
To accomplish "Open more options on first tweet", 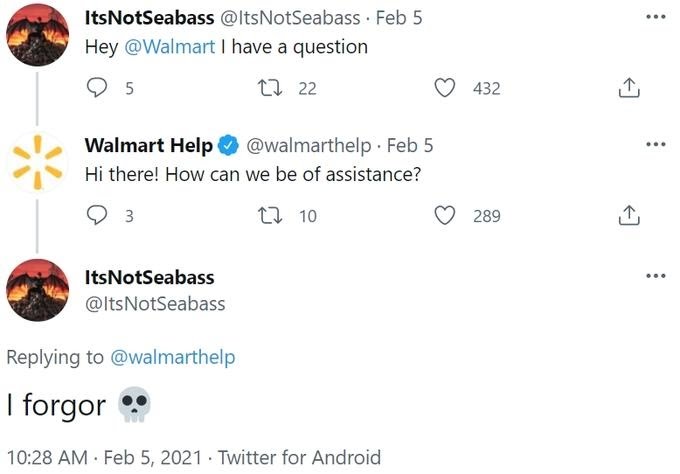I will click(x=655, y=17).
